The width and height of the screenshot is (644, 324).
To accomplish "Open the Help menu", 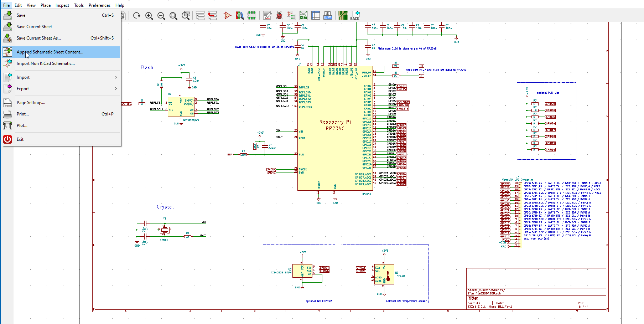I will point(120,5).
